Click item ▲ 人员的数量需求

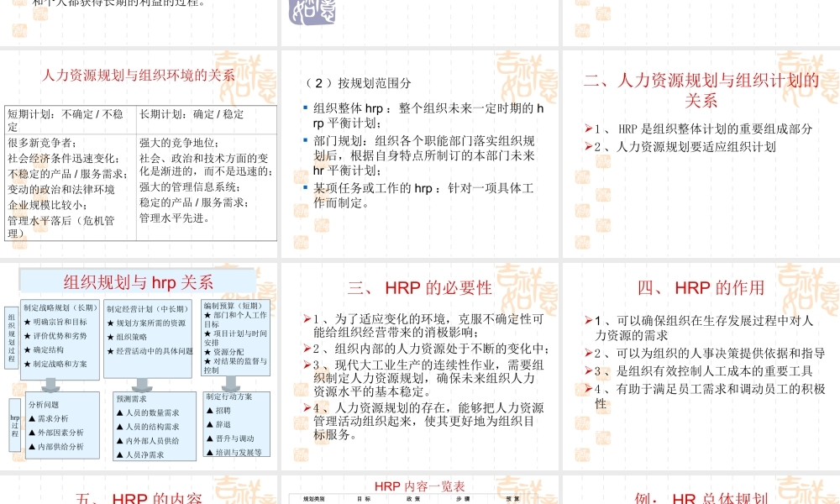tap(148, 413)
